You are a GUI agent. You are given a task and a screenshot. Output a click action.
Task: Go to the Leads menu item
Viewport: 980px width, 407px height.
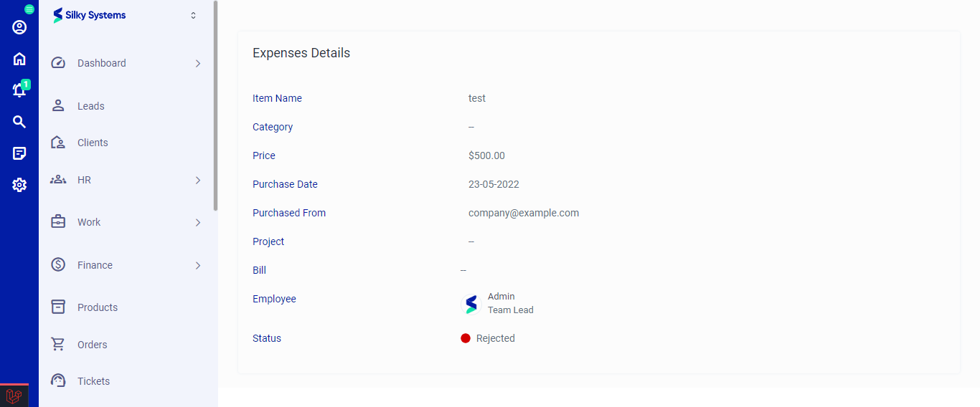[x=128, y=106]
